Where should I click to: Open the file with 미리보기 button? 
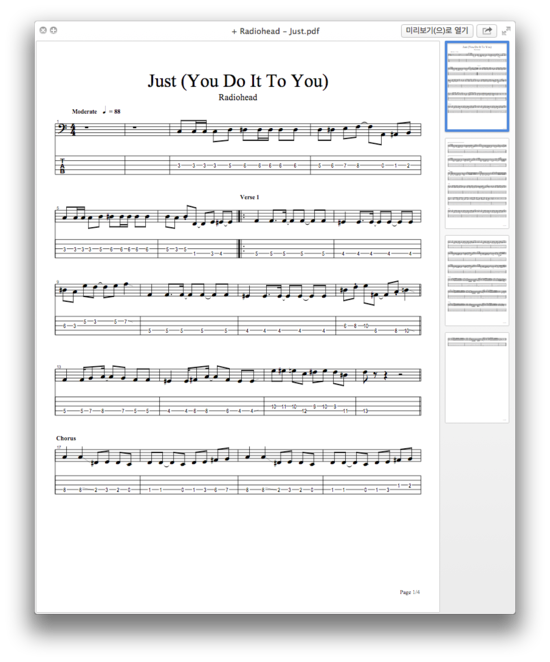(437, 31)
